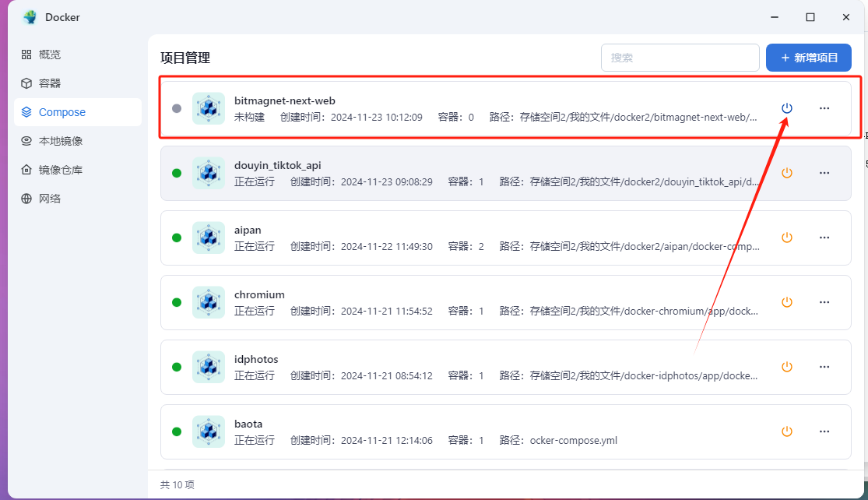The image size is (868, 500).
Task: Minimize the Docker window
Action: (x=775, y=17)
